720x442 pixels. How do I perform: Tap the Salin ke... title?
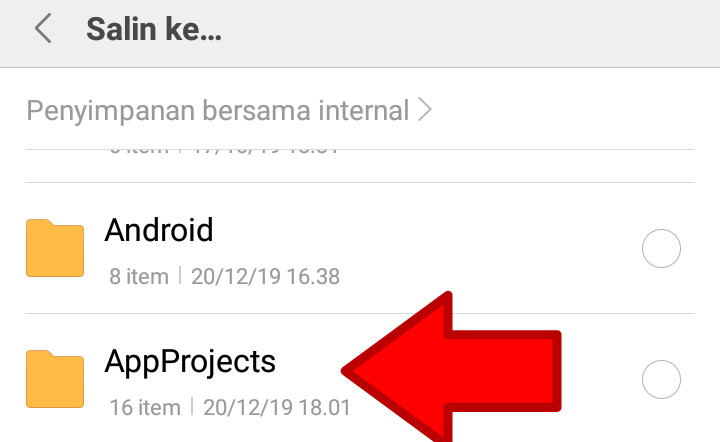click(154, 29)
